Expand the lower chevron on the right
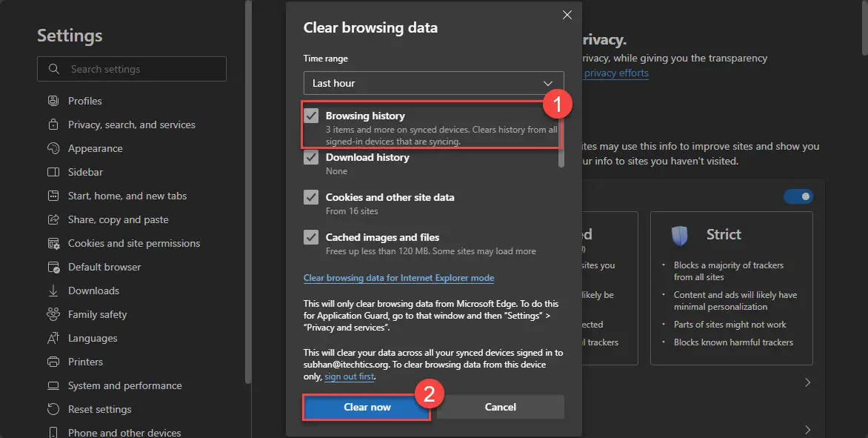868x438 pixels. pyautogui.click(x=807, y=429)
